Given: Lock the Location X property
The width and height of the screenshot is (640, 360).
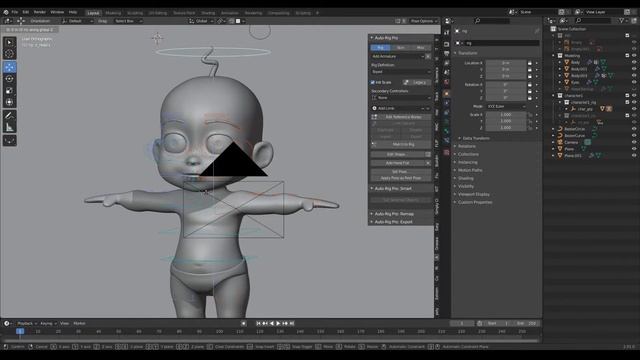Looking at the screenshot, I should point(530,63).
